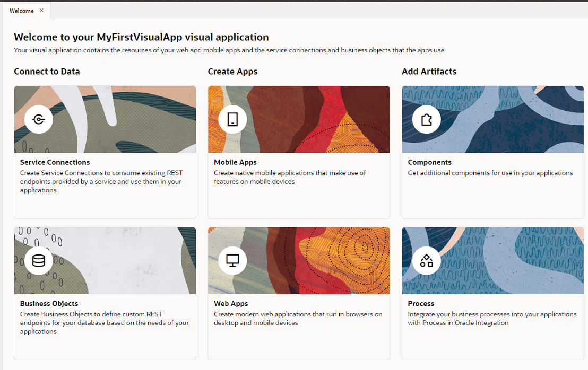
Task: Click the Service Connections card banner image
Action: (105, 119)
